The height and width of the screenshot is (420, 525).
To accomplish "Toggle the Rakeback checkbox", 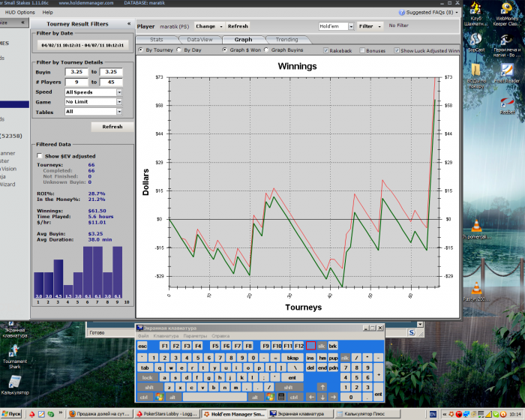I will pyautogui.click(x=325, y=50).
